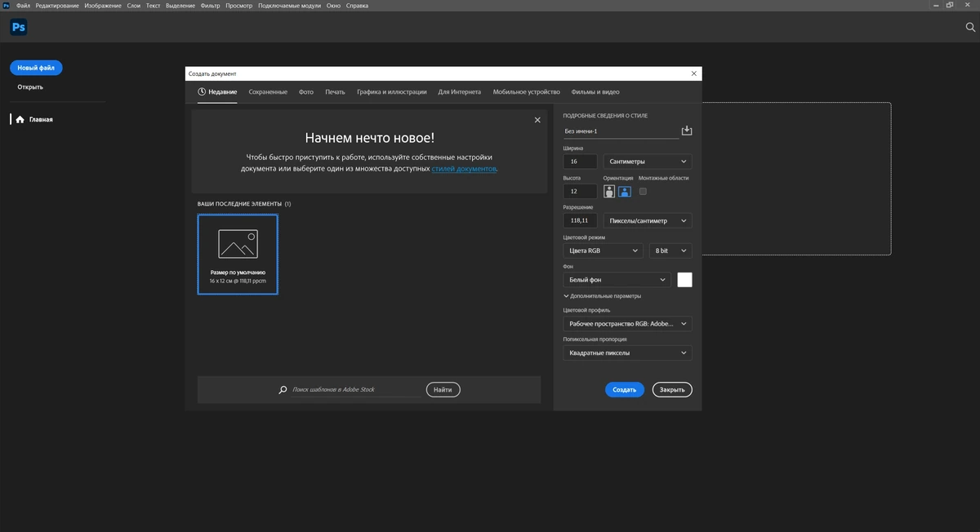980x532 pixels.
Task: Click the white background color swatch
Action: pos(684,280)
